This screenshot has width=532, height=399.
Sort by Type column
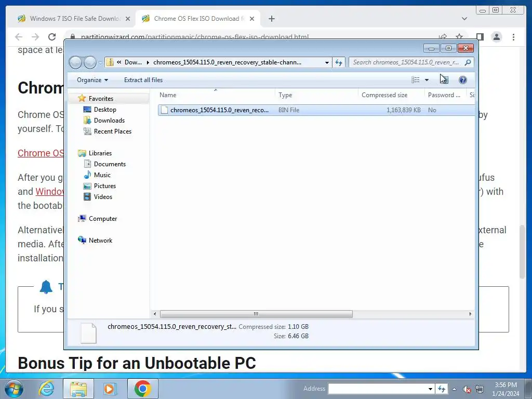point(316,95)
